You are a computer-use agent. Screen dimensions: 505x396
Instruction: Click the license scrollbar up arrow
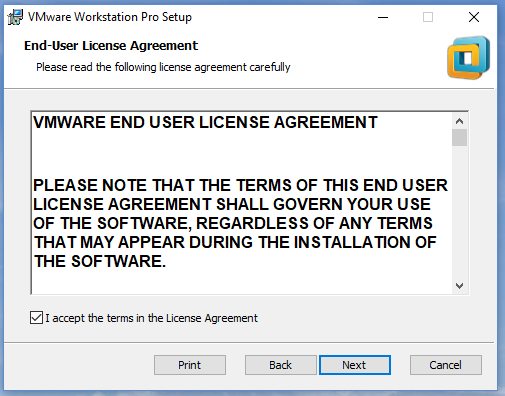click(460, 121)
